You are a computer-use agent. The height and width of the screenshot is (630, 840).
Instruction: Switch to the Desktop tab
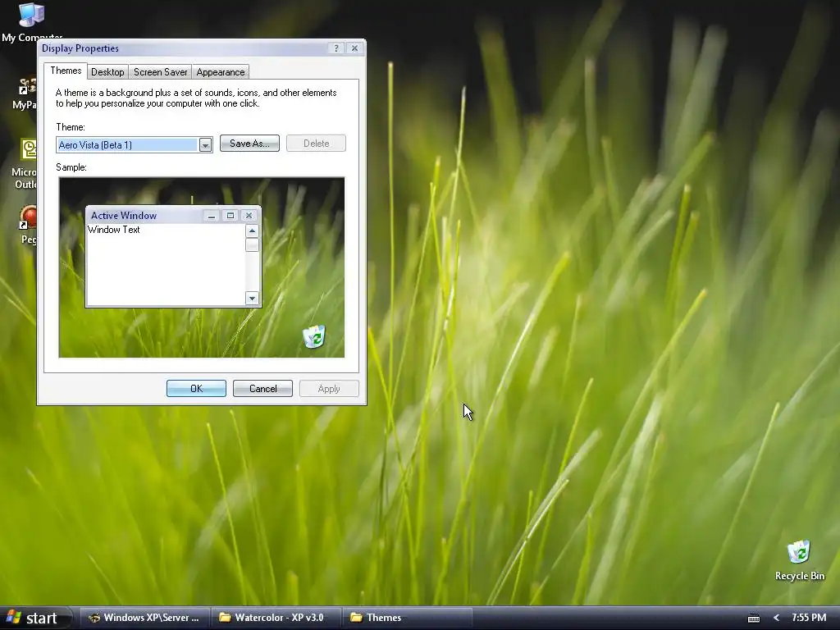tap(107, 72)
